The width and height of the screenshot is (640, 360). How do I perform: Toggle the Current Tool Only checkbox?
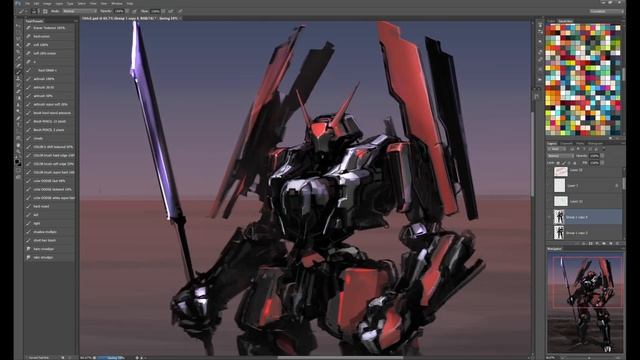27,358
